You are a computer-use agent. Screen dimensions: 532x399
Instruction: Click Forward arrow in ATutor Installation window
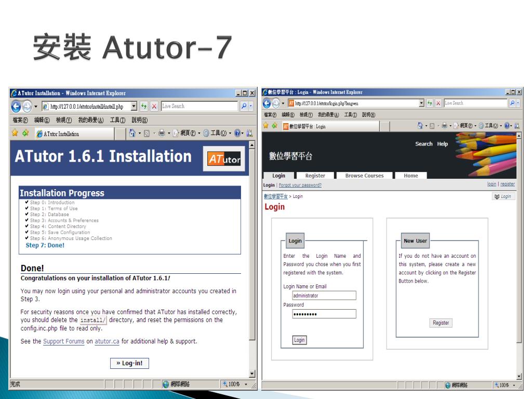click(x=27, y=107)
